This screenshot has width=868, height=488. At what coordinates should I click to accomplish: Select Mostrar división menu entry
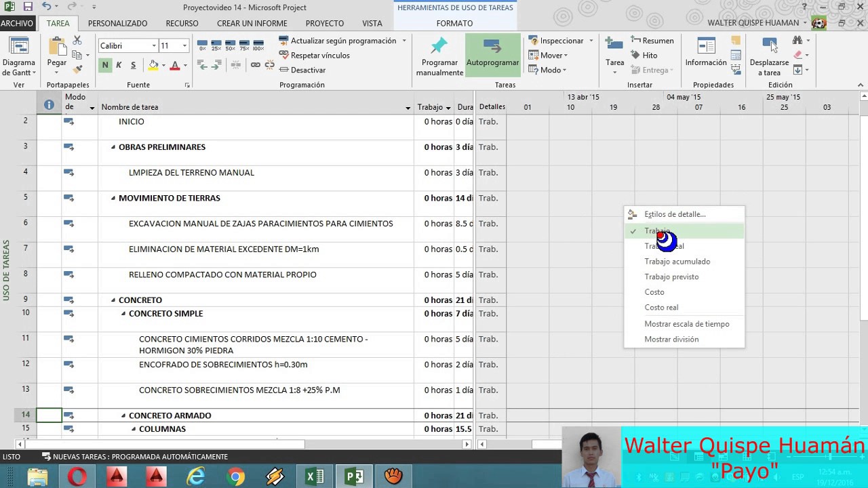click(x=684, y=340)
